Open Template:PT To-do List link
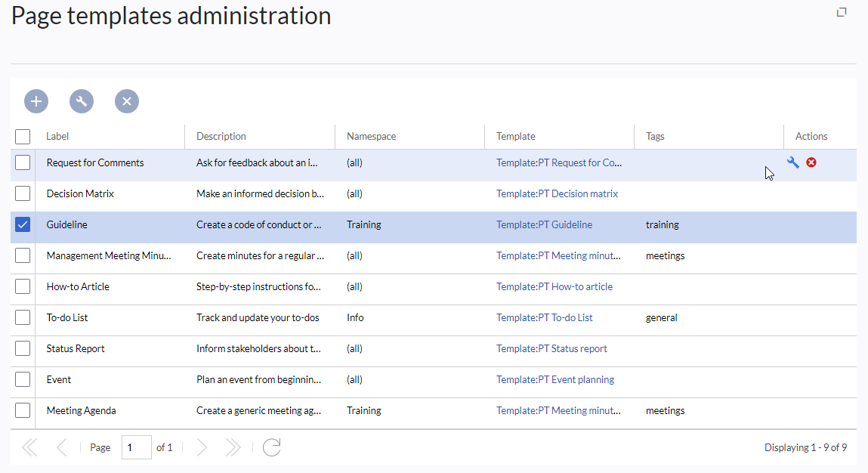Viewport: 868px width, 473px height. [x=544, y=317]
